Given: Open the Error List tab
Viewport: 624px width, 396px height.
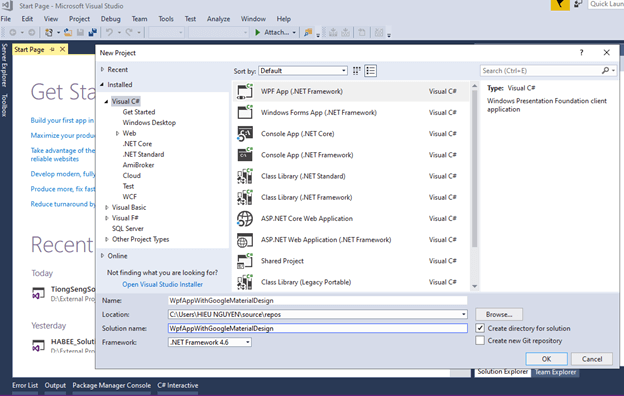Looking at the screenshot, I should (x=25, y=385).
